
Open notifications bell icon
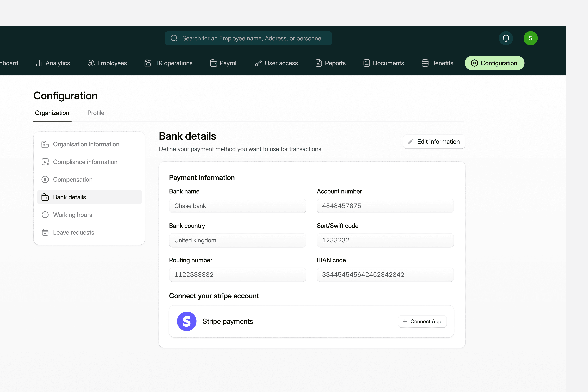[x=506, y=38]
